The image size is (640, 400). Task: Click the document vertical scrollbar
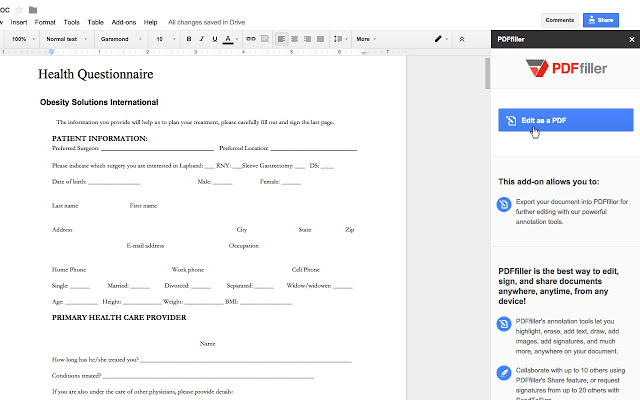tap(487, 73)
